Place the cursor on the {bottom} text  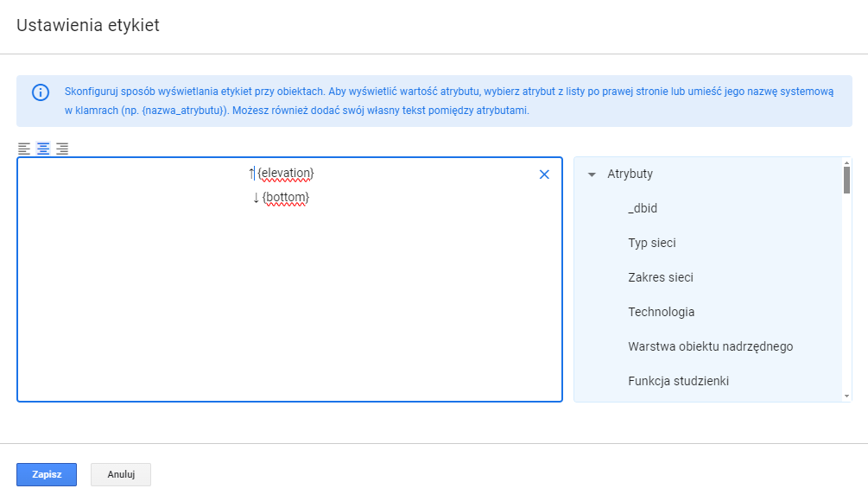[286, 198]
